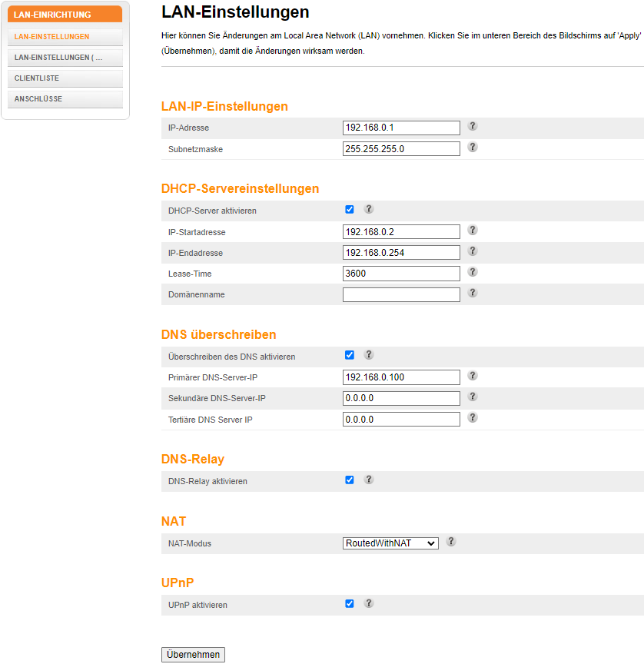This screenshot has height=664, width=644.
Task: Click help icon next to IP-Adresse field
Action: pyautogui.click(x=473, y=126)
